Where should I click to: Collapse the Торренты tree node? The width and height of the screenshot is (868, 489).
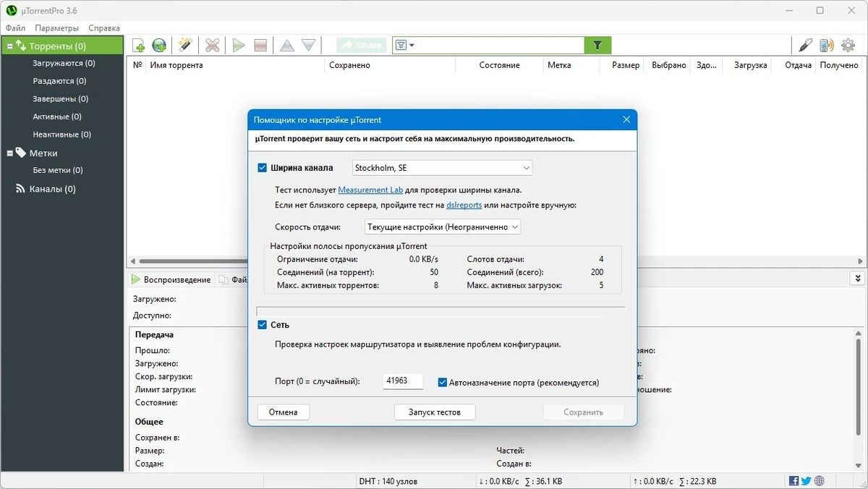point(10,46)
